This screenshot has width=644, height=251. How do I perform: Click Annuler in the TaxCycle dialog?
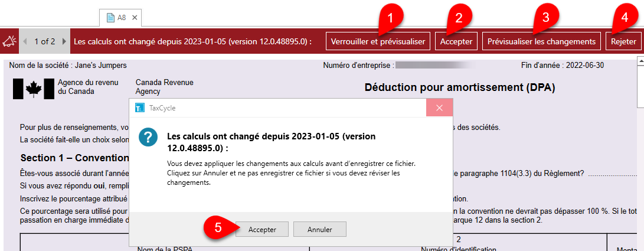tap(319, 230)
